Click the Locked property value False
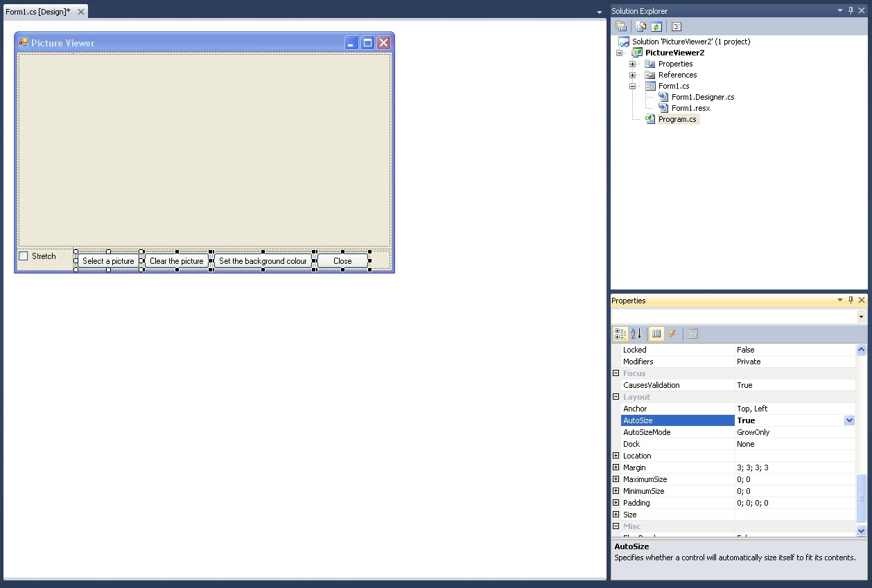Image resolution: width=872 pixels, height=588 pixels. [745, 350]
